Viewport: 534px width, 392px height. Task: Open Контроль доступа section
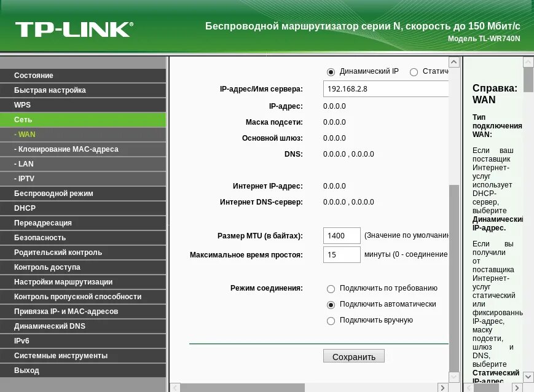coord(83,267)
